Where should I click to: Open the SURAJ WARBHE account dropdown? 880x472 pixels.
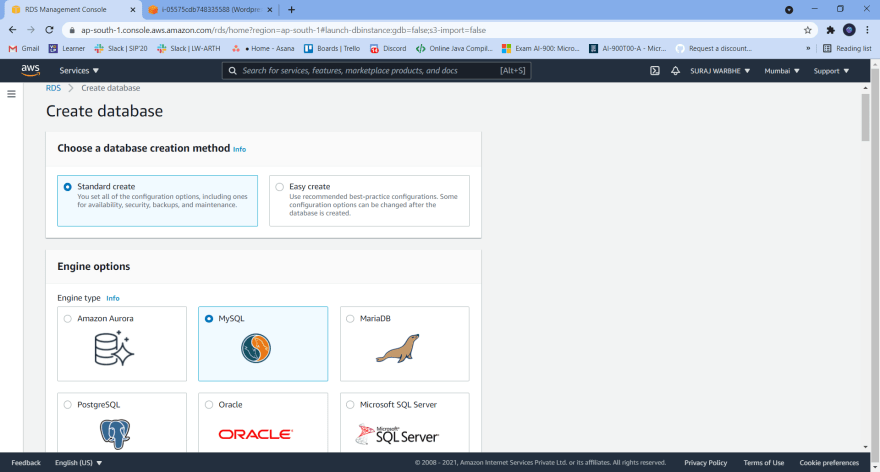pyautogui.click(x=720, y=71)
